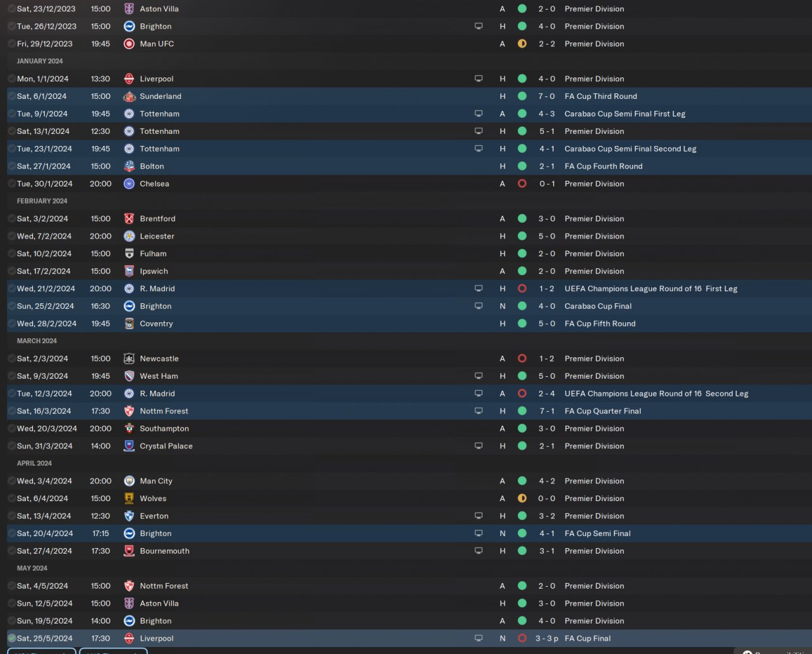The height and width of the screenshot is (654, 812).
Task: Click the FEBRUARY 2024 month header
Action: click(x=42, y=201)
